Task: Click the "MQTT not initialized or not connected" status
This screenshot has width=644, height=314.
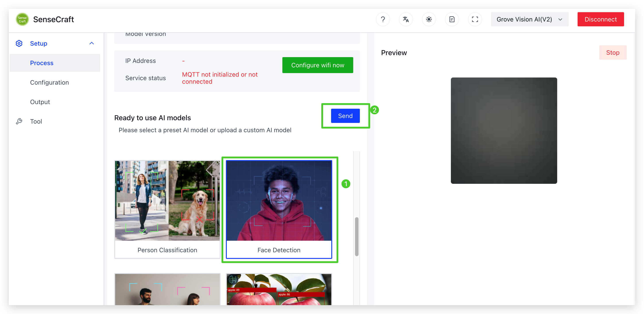Action: tap(219, 78)
